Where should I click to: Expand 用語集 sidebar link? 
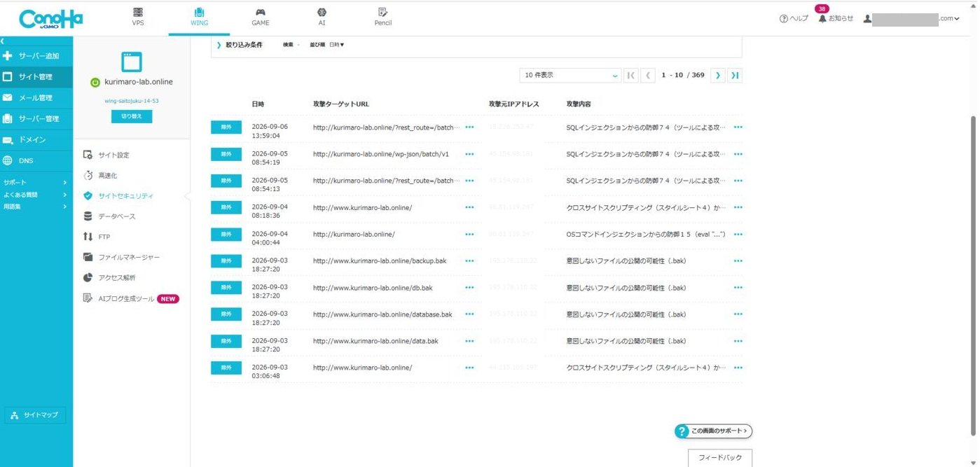click(x=35, y=207)
